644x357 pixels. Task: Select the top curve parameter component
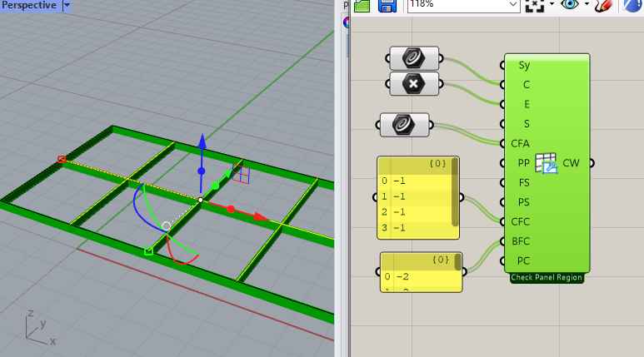click(414, 58)
